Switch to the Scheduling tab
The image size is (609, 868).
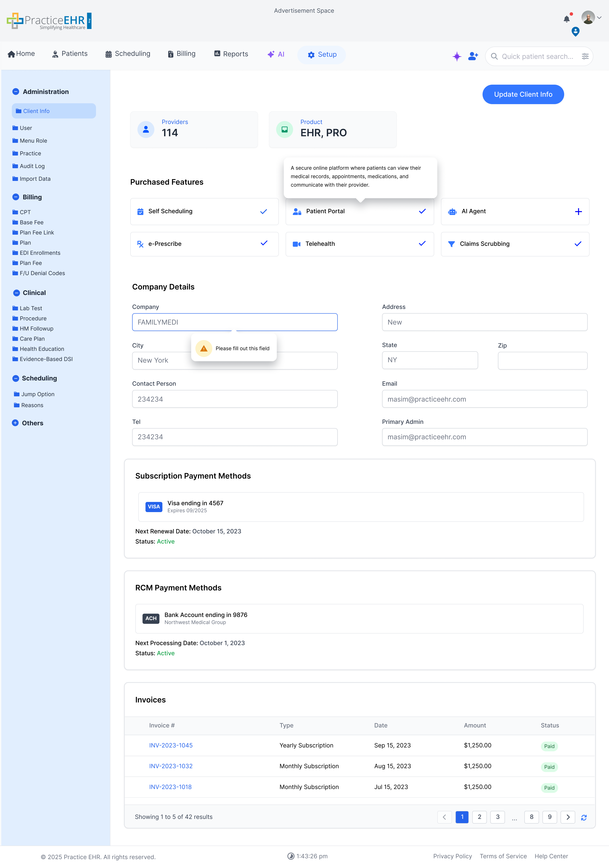click(x=127, y=54)
